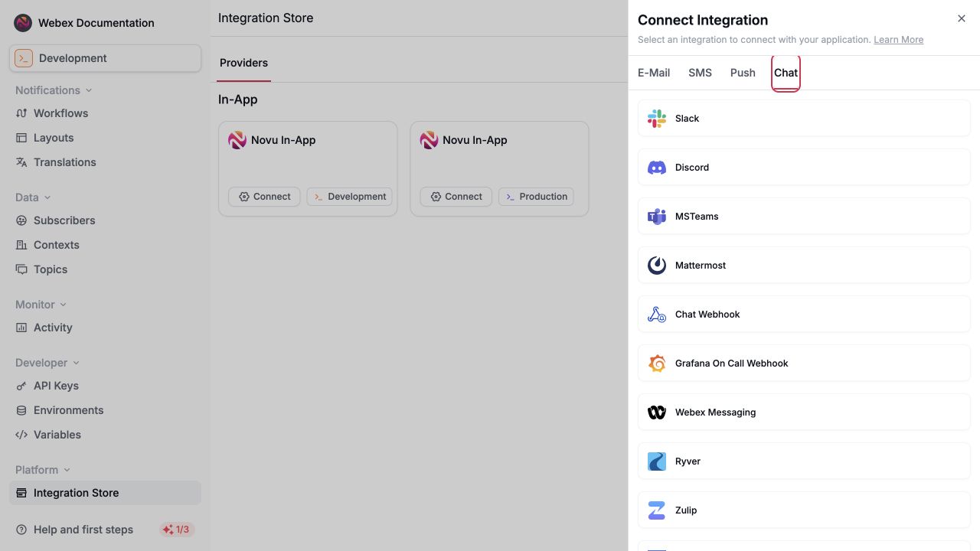Image resolution: width=980 pixels, height=551 pixels.
Task: Click the Environments database icon
Action: point(21,410)
